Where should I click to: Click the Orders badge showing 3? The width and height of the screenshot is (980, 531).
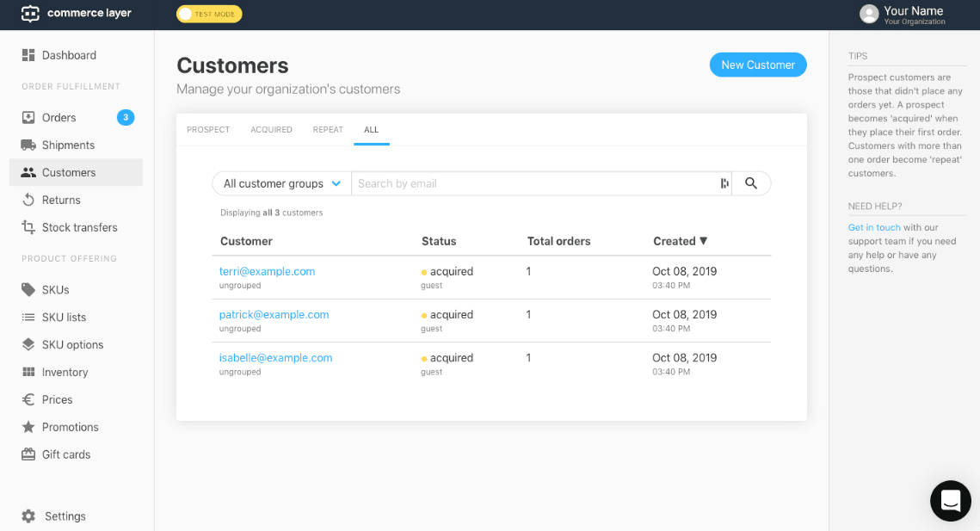click(x=126, y=117)
